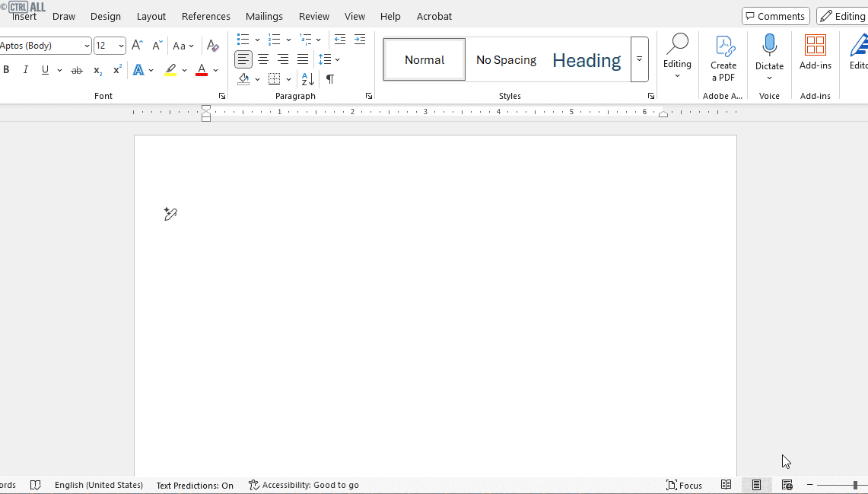The image size is (868, 494).
Task: Enable strikethrough text
Action: pos(76,69)
